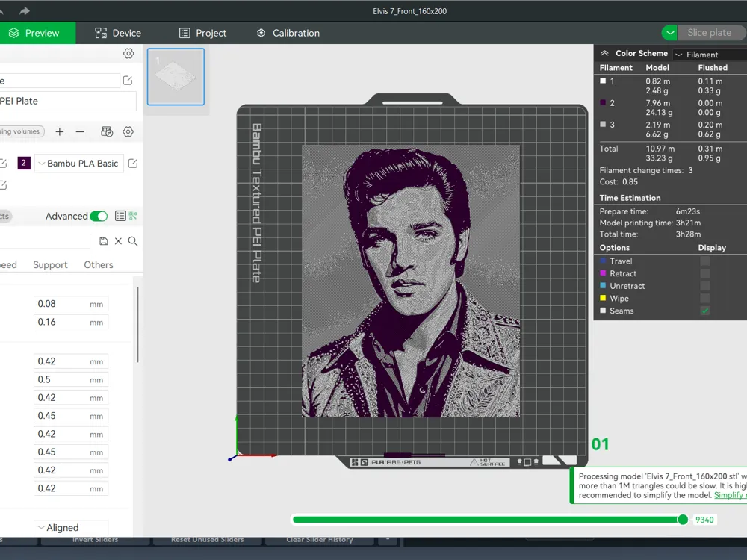Edit Bambu PLA Basic filament preset

coord(133,164)
